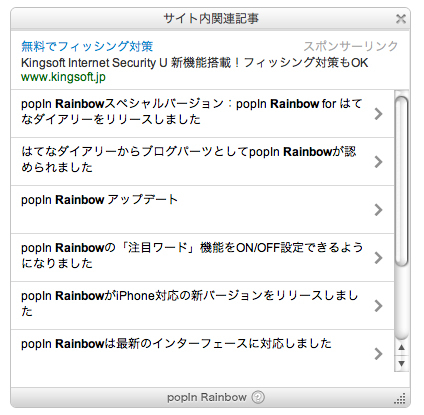Visit the www.kingsoft.jp link
This screenshot has height=415, width=424.
(x=63, y=77)
